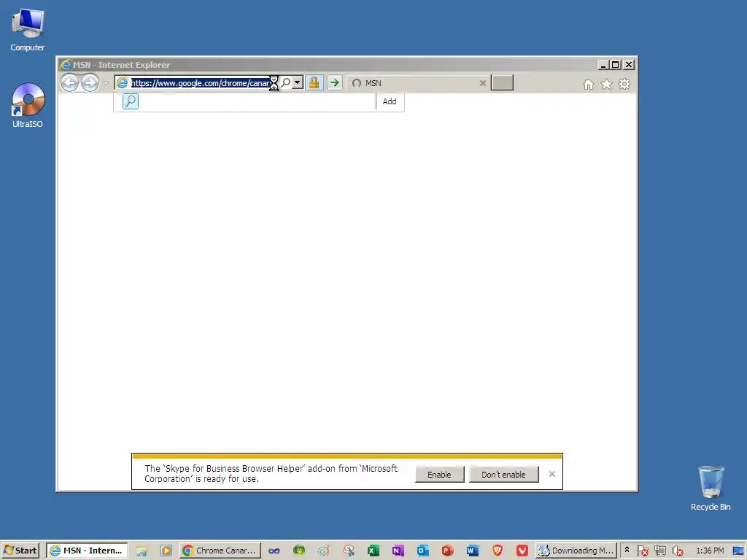Open the recent pages dropdown beside Forward
This screenshot has width=747, height=560.
(106, 83)
